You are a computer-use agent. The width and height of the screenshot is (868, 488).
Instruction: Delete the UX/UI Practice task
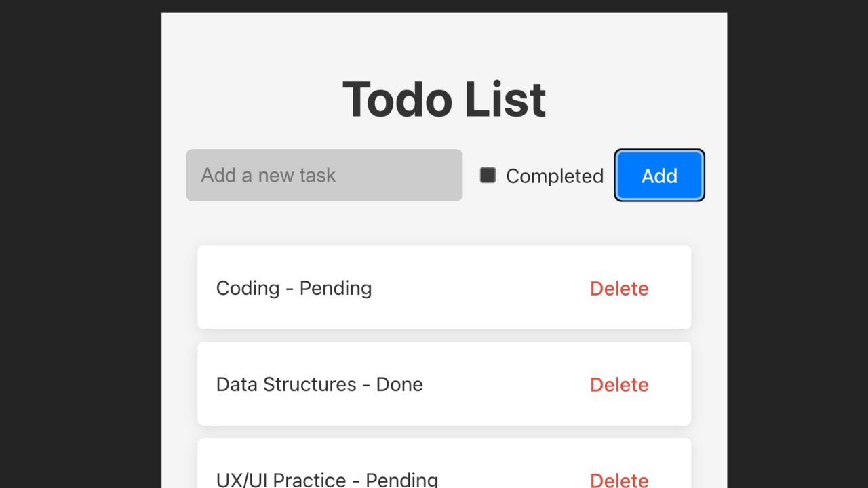(x=619, y=480)
